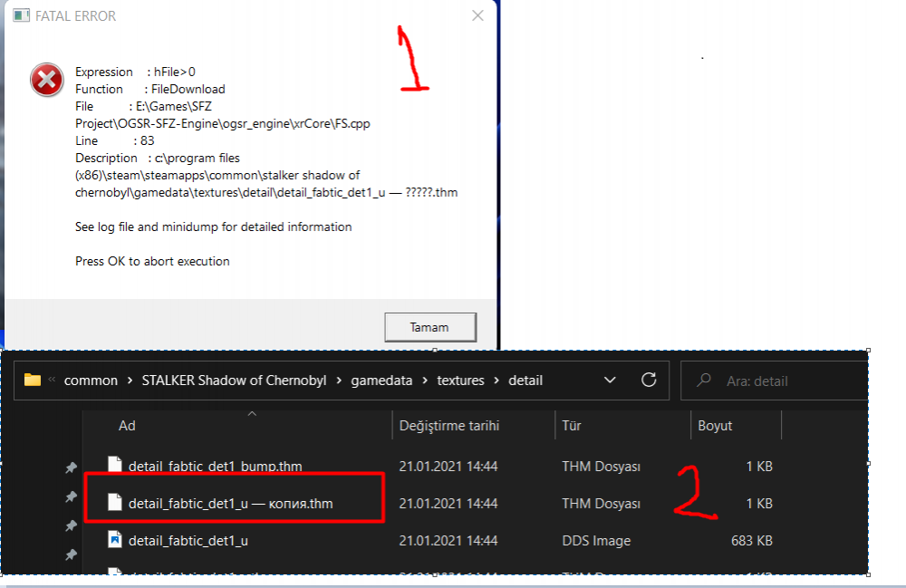Click the Expression hFile>0 line
The width and height of the screenshot is (906, 588).
click(135, 72)
